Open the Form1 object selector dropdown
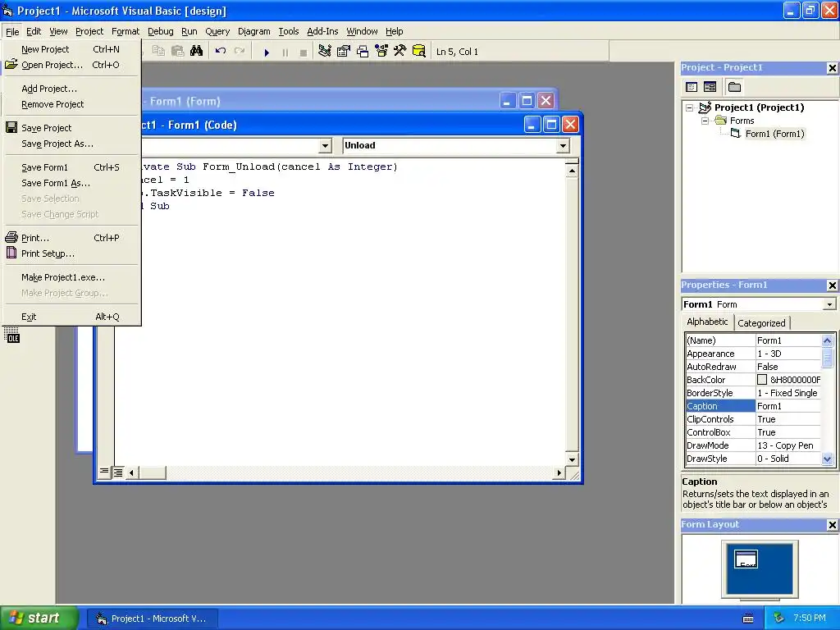 (829, 304)
